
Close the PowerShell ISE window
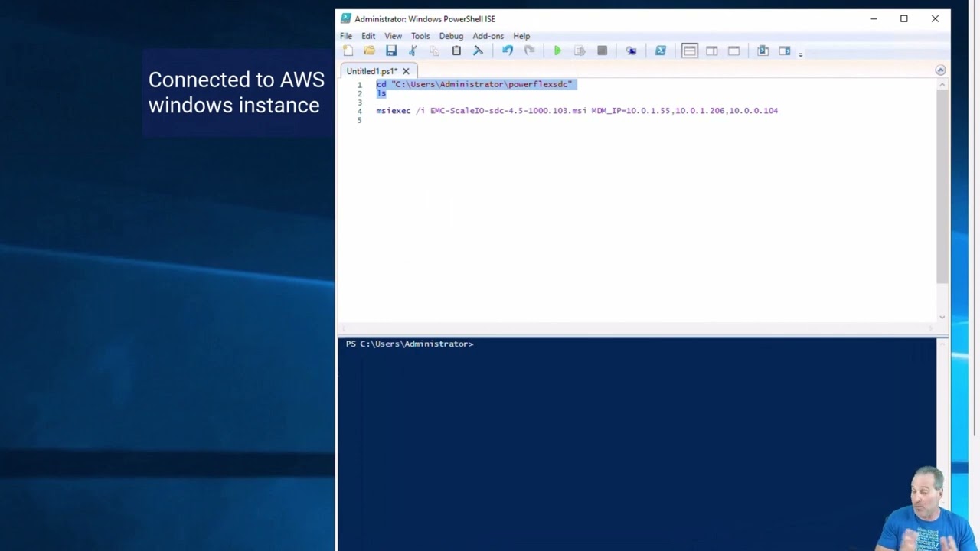point(935,18)
